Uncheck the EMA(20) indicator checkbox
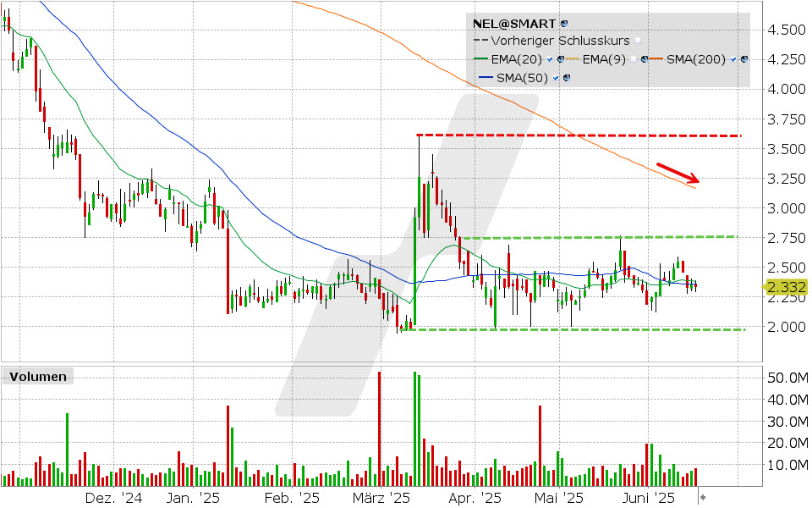Screen dimensions: 812x508 (x=550, y=59)
